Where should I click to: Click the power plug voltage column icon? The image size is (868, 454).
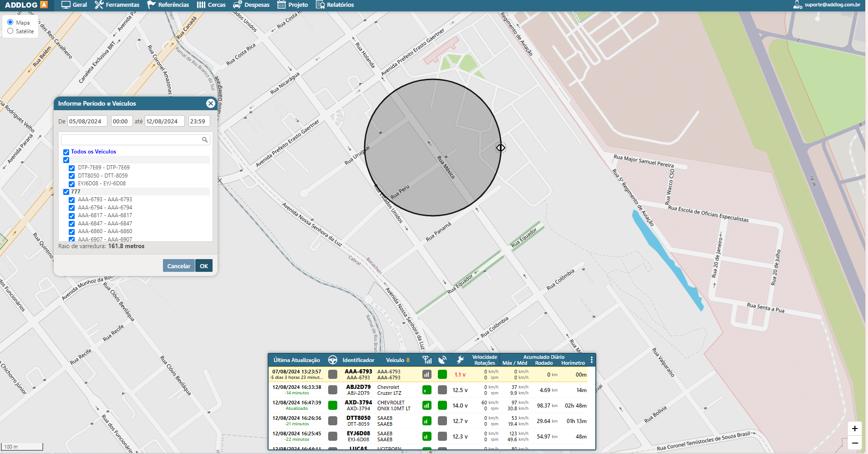(460, 360)
